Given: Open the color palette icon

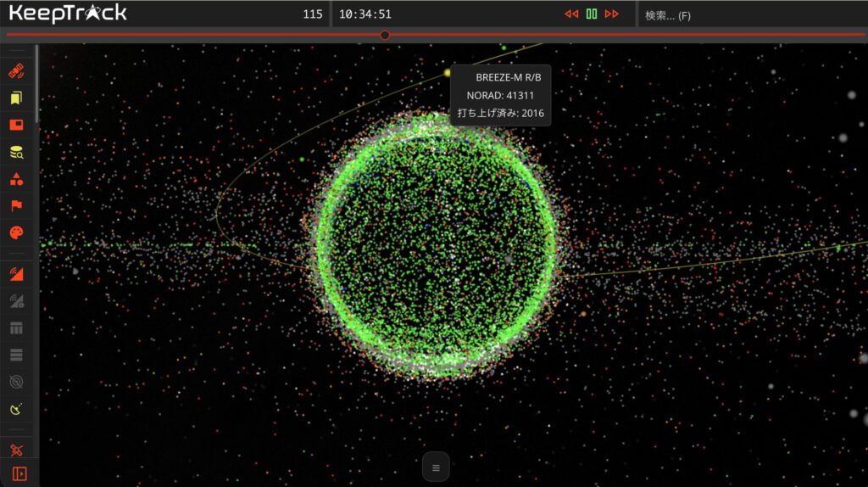Looking at the screenshot, I should [x=16, y=232].
